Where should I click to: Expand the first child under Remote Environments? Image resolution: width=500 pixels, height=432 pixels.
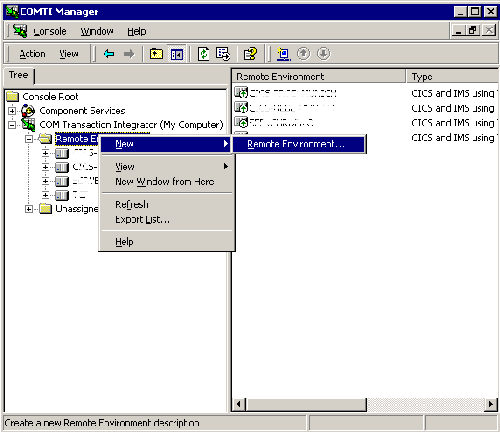pyautogui.click(x=46, y=153)
